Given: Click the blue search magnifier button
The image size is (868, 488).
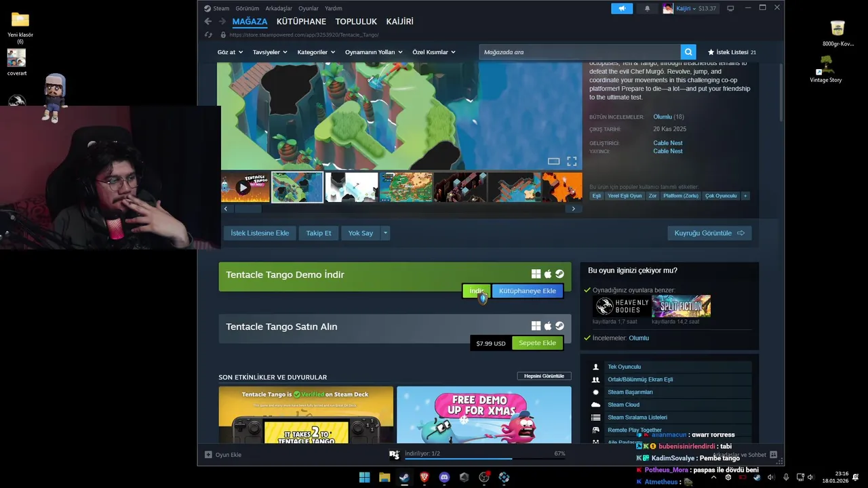Looking at the screenshot, I should click(688, 52).
